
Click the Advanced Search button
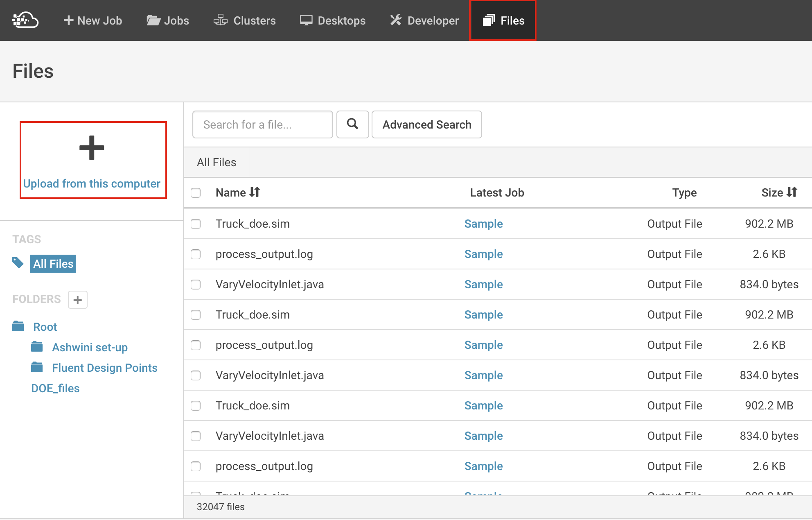click(x=426, y=124)
